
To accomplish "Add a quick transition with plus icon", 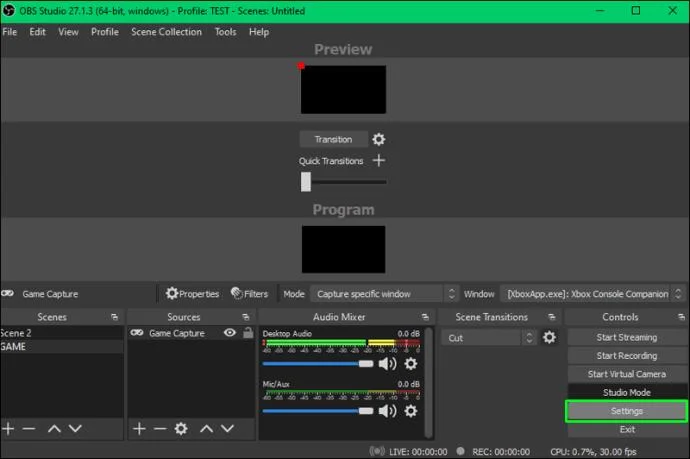I will pos(378,161).
